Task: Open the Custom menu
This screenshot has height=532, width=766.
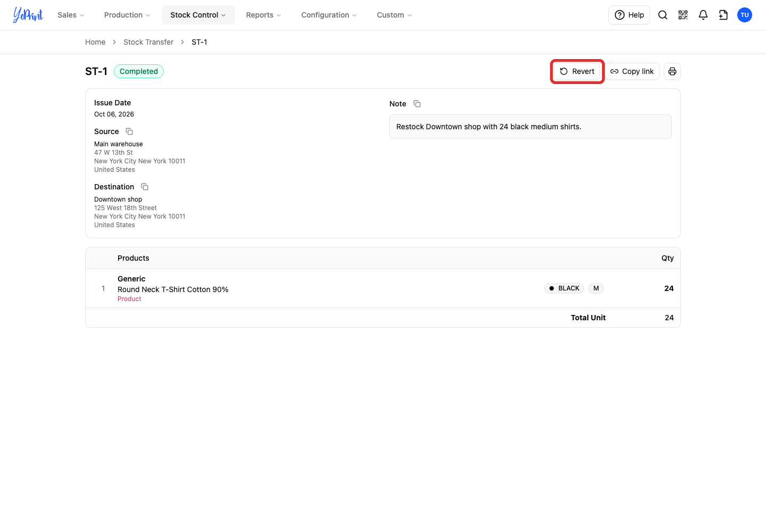Action: [x=394, y=15]
